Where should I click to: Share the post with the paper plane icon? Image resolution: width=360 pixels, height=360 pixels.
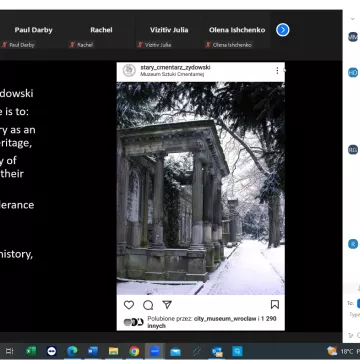point(167,304)
